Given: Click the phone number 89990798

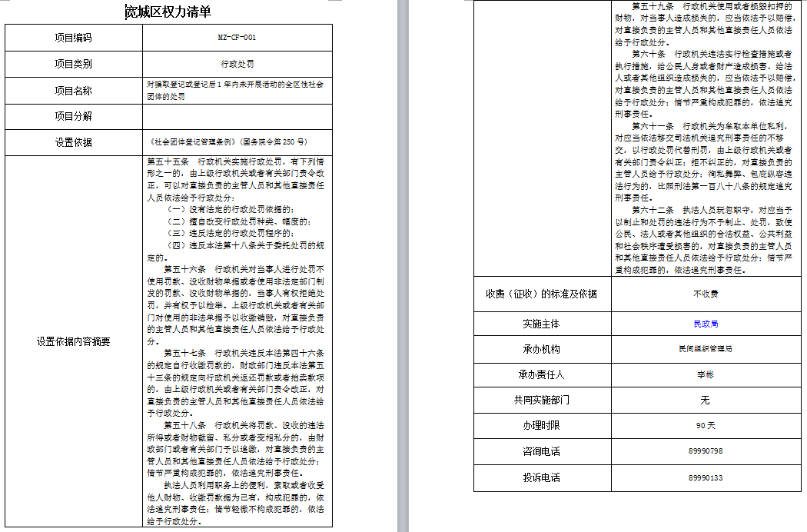Looking at the screenshot, I should 706,451.
